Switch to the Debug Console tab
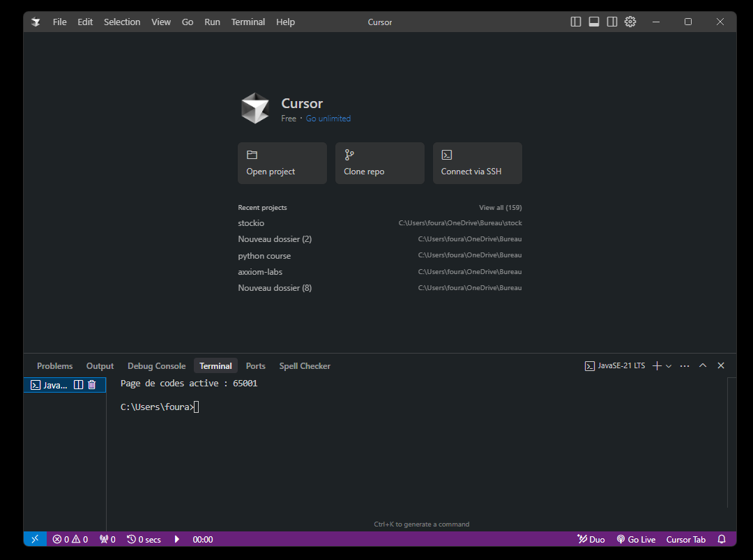Viewport: 753px width, 560px height. (x=157, y=366)
